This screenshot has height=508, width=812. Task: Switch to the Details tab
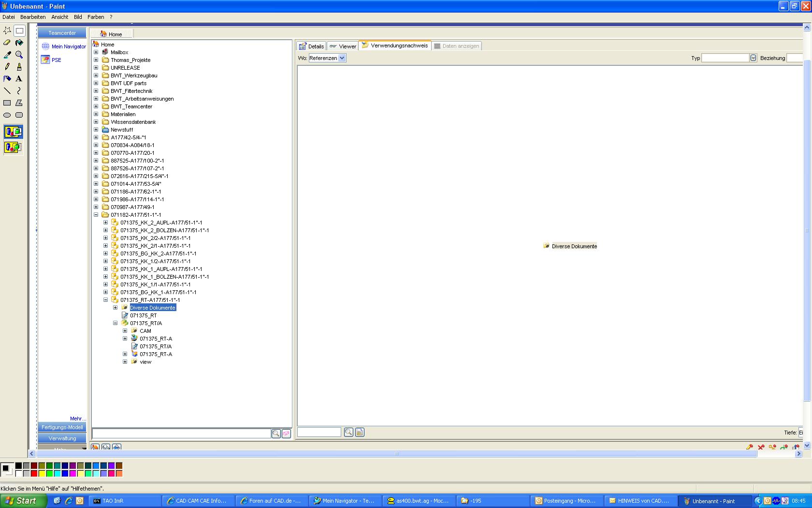[x=311, y=46]
